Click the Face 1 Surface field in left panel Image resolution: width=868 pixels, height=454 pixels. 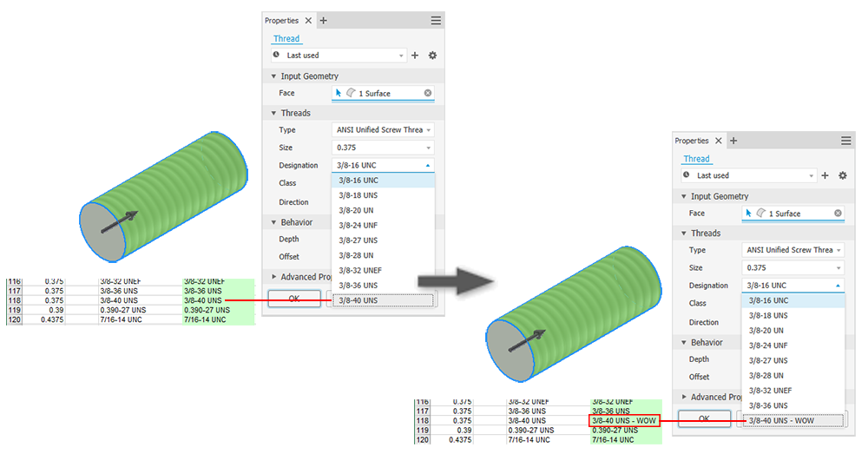(383, 93)
